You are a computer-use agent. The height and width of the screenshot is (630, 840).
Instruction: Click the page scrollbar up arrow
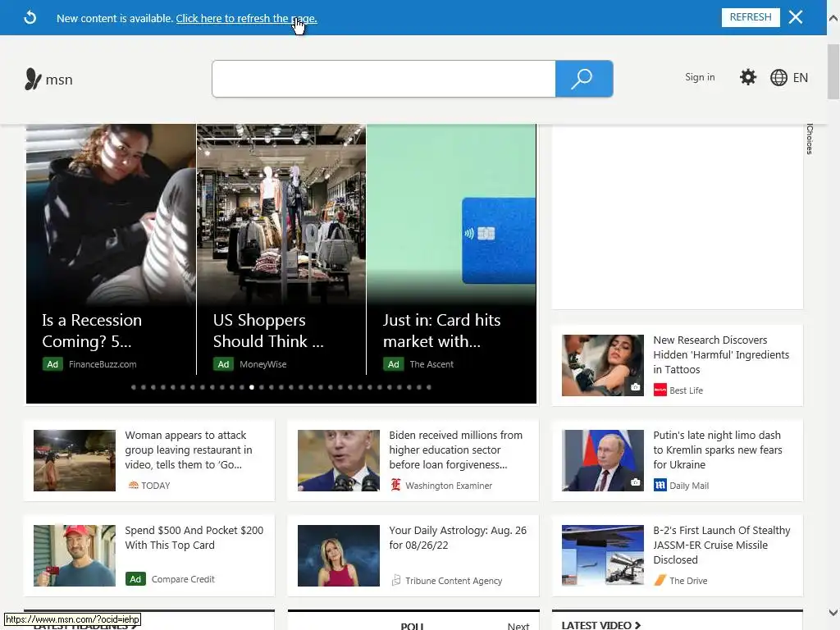click(833, 18)
